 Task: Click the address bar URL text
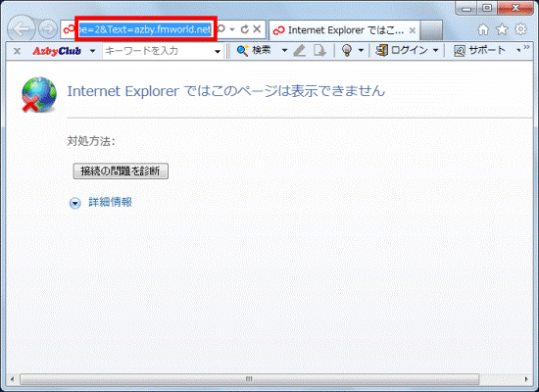[x=145, y=29]
